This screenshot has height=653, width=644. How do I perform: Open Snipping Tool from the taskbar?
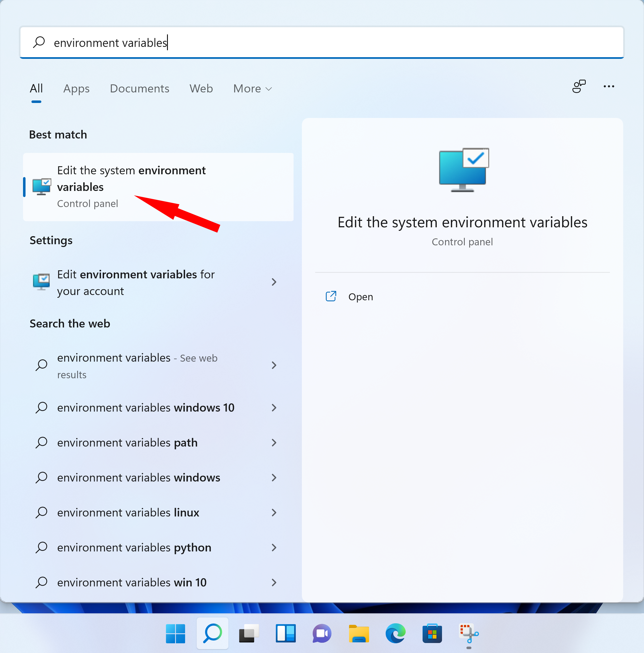[x=469, y=633]
